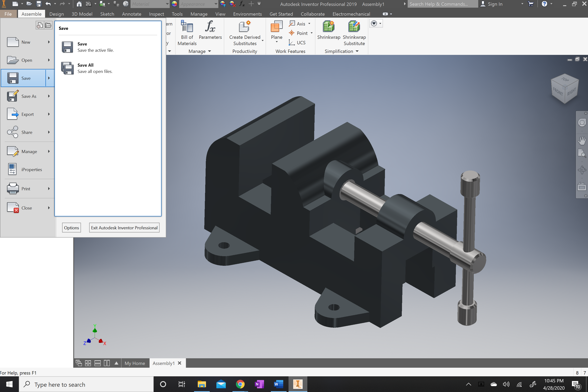The height and width of the screenshot is (392, 588).
Task: Expand the Open submenu arrow
Action: (49, 60)
